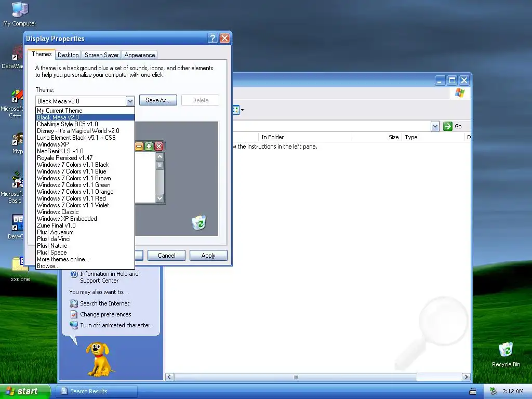Click the on-screen keyboard tray icon
The width and height of the screenshot is (532, 399).
pyautogui.click(x=472, y=392)
